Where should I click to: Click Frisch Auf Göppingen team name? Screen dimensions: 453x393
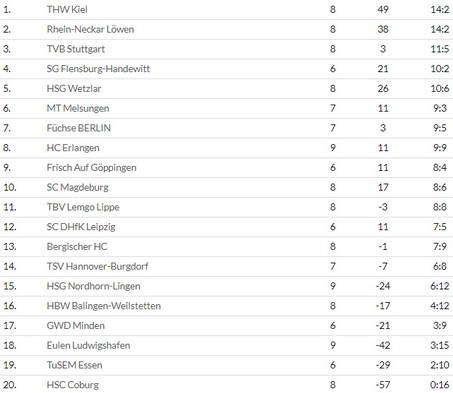click(91, 167)
